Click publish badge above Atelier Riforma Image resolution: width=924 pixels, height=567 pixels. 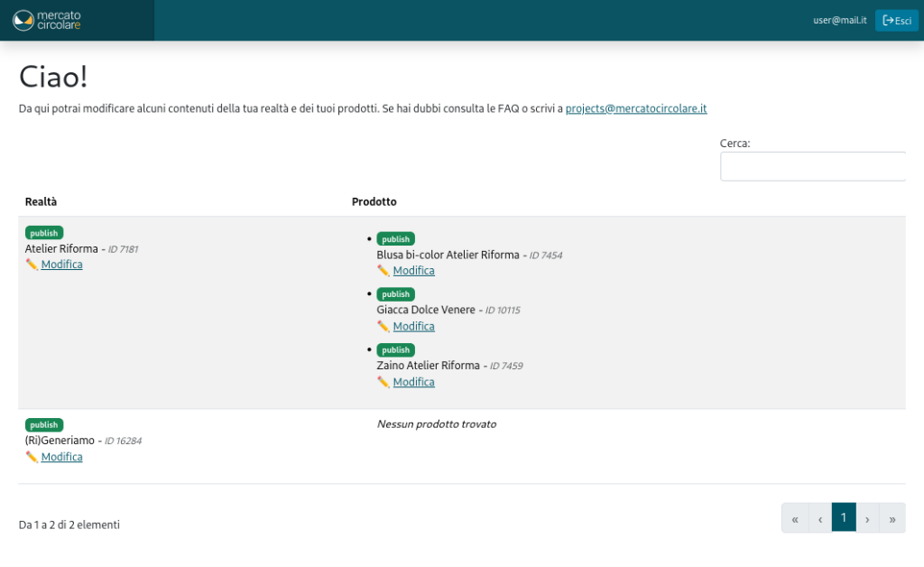click(44, 233)
